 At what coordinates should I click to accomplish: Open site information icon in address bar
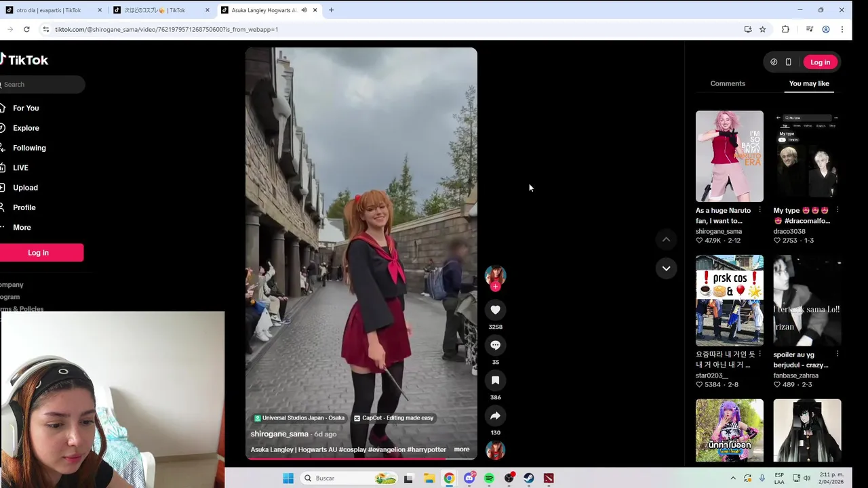[x=45, y=29]
